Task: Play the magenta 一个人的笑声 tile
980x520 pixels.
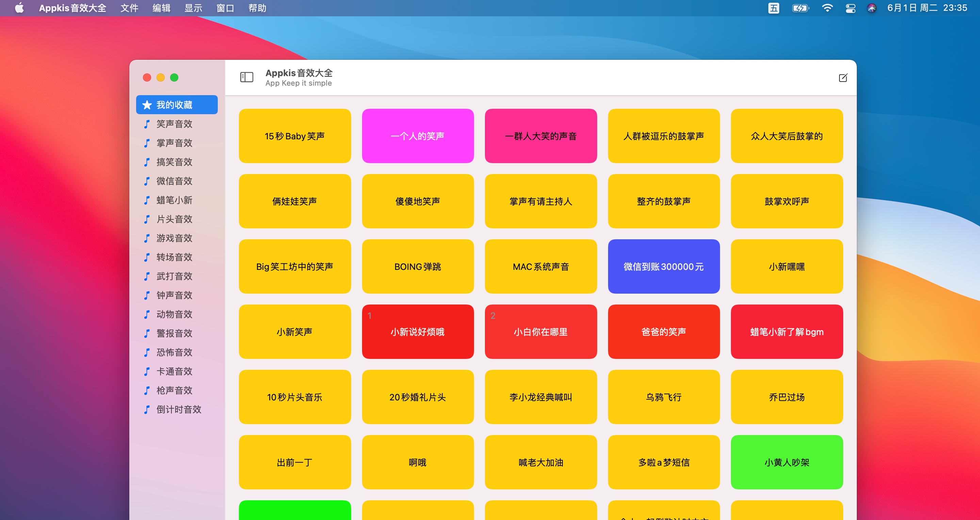Action: click(x=418, y=136)
